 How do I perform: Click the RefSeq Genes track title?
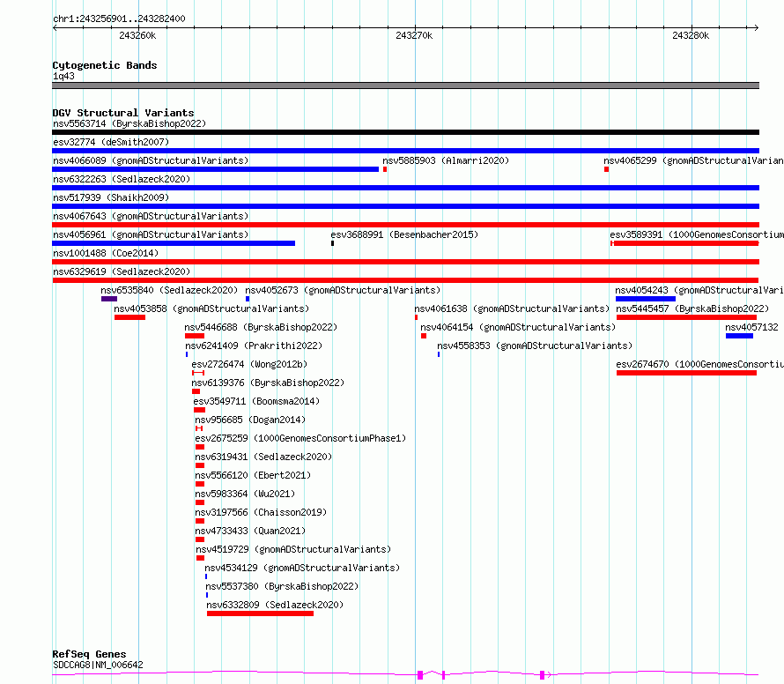tap(89, 654)
